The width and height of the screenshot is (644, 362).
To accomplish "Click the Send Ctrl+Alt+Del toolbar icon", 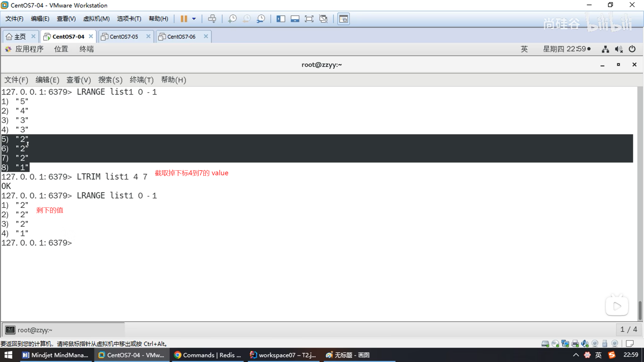I will [212, 19].
